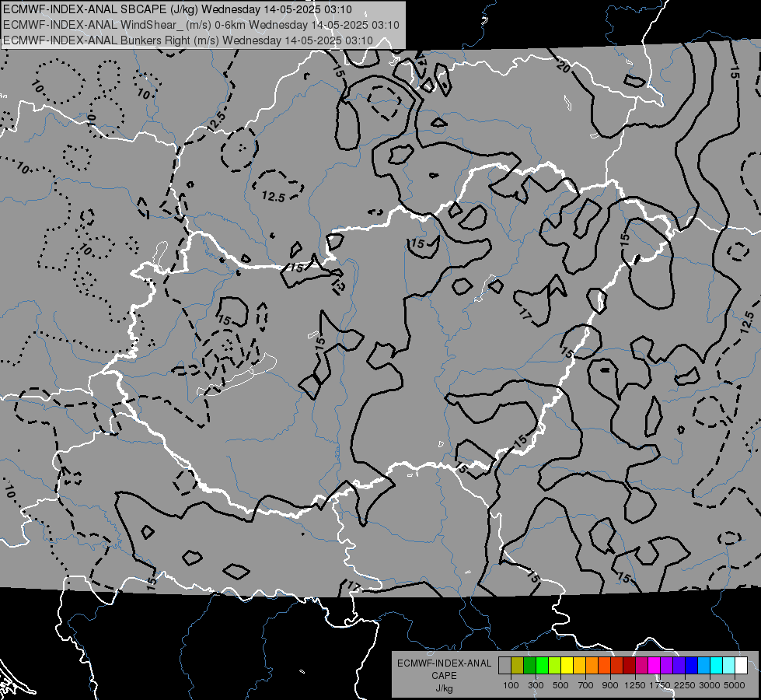Image resolution: width=761 pixels, height=700 pixels.
Task: Choose the lime yellow-green legend swatch
Action: click(x=555, y=666)
